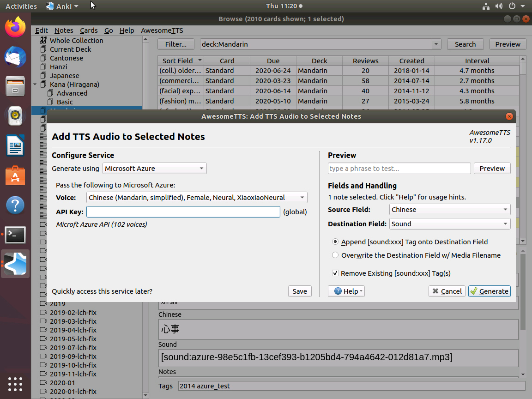
Task: Open the AwesomeTTS menu
Action: pyautogui.click(x=162, y=30)
